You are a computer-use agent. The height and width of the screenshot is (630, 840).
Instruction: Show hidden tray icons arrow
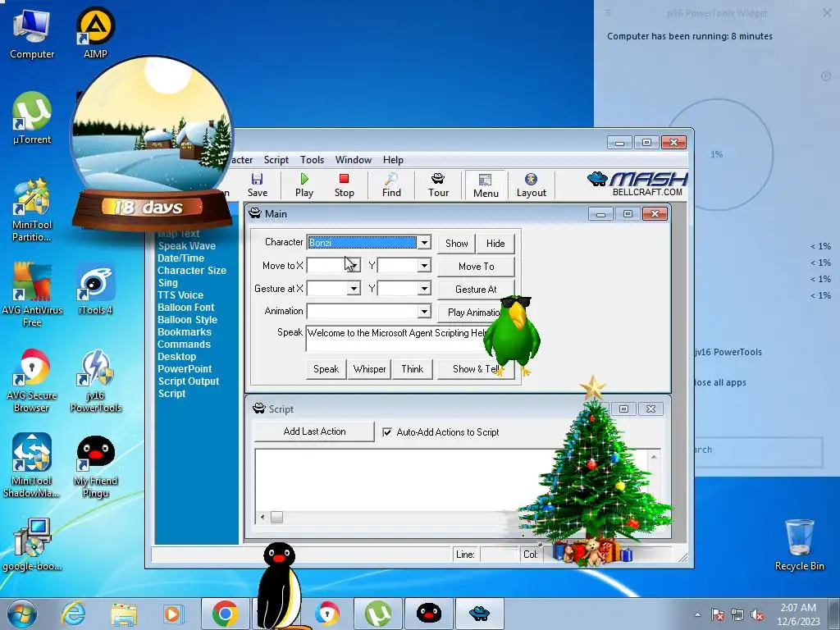coord(697,614)
